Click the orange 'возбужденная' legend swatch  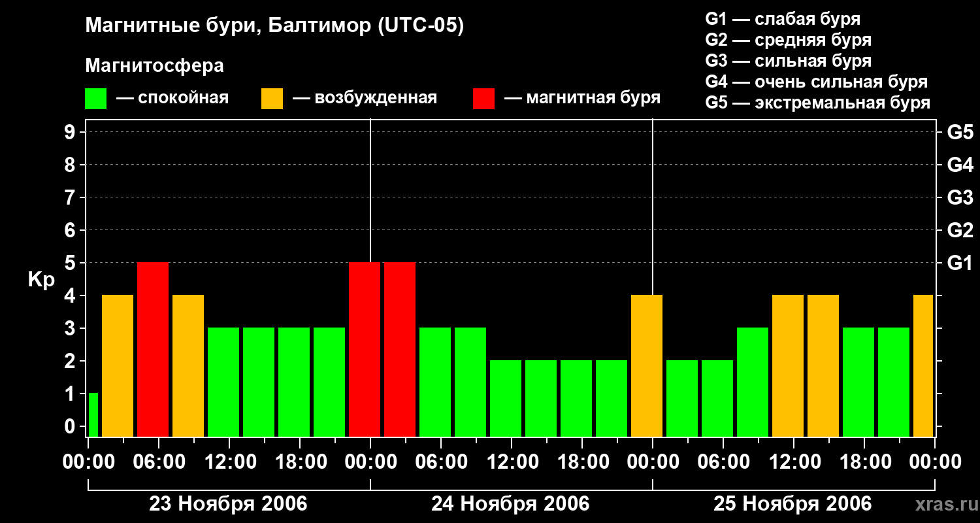click(x=272, y=99)
